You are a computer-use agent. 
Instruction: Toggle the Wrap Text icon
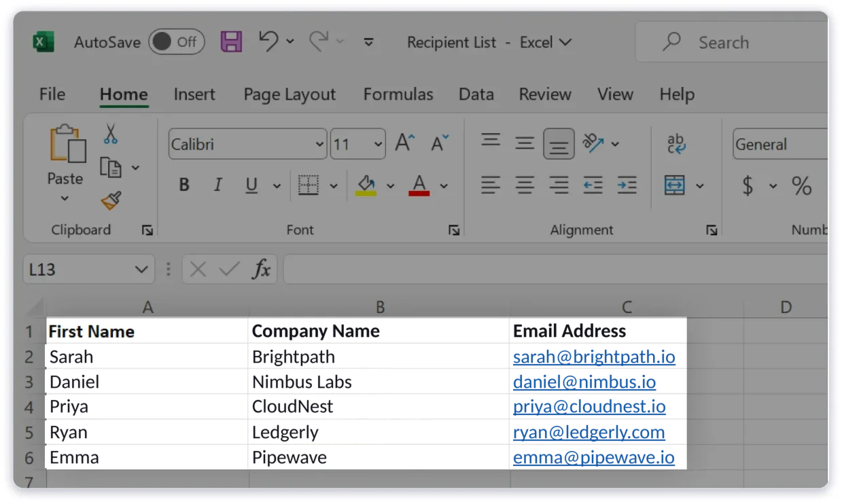pos(676,143)
